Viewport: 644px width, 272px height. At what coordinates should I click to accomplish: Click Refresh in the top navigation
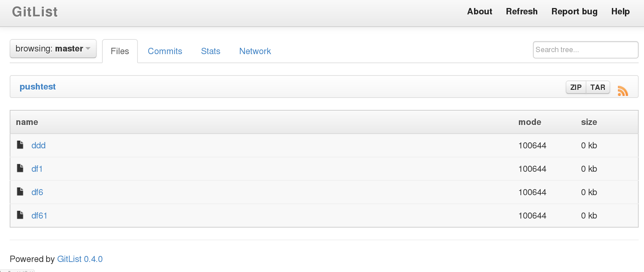(522, 11)
